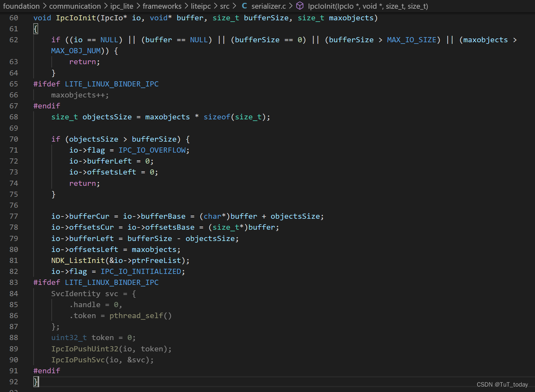Click SvcIdentity on line 84
This screenshot has width=535, height=392.
tap(76, 293)
